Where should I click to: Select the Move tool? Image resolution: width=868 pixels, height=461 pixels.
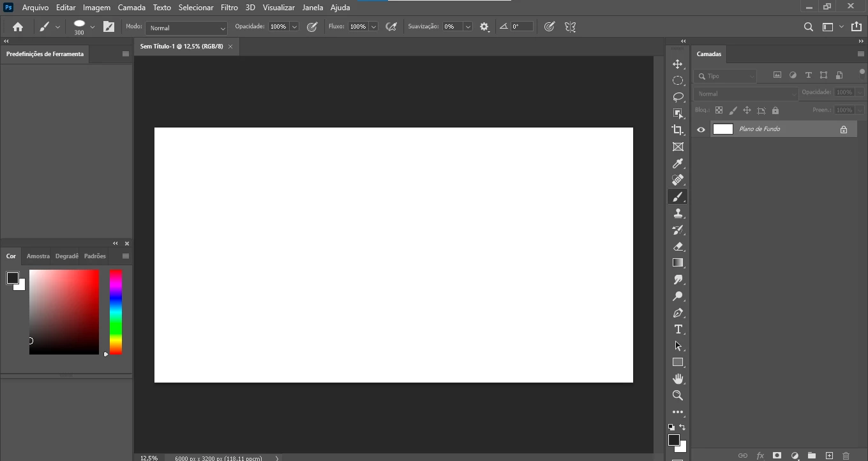click(678, 64)
